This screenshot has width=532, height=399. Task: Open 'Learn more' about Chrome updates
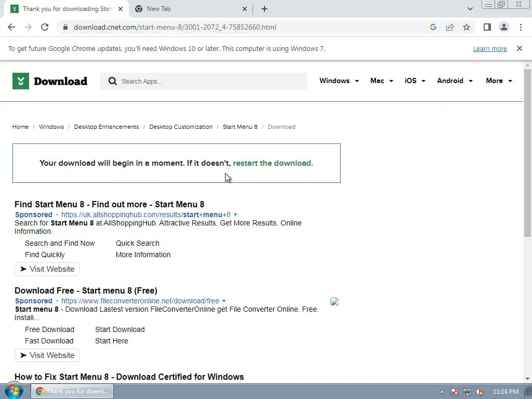coord(490,48)
